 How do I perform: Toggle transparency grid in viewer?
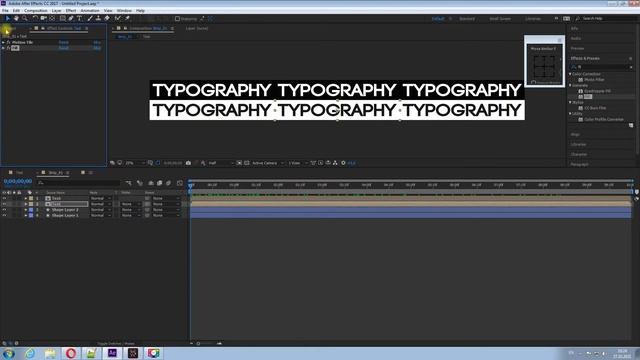[x=247, y=163]
